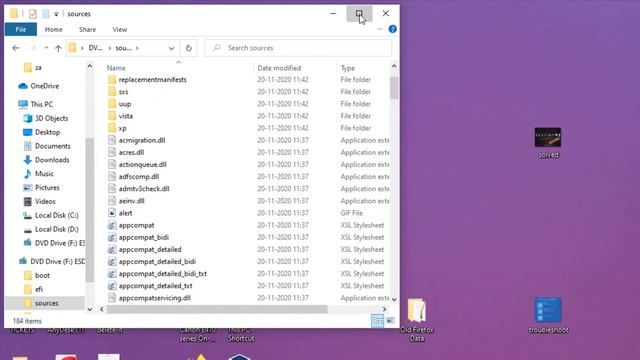Open the View ribbon tab
The image size is (640, 360).
coord(120,29)
